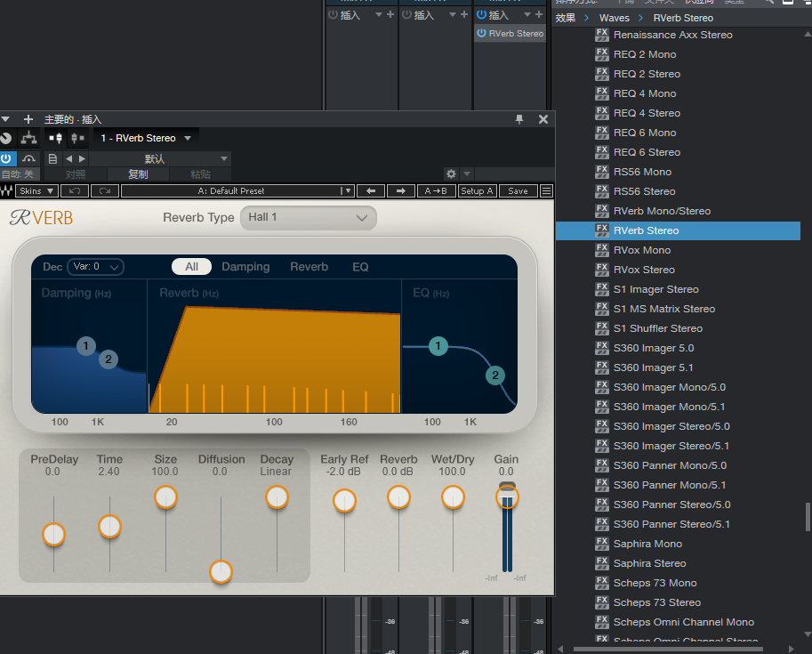The width and height of the screenshot is (812, 654).
Task: Click the Diffusion slider knob
Action: (x=221, y=571)
